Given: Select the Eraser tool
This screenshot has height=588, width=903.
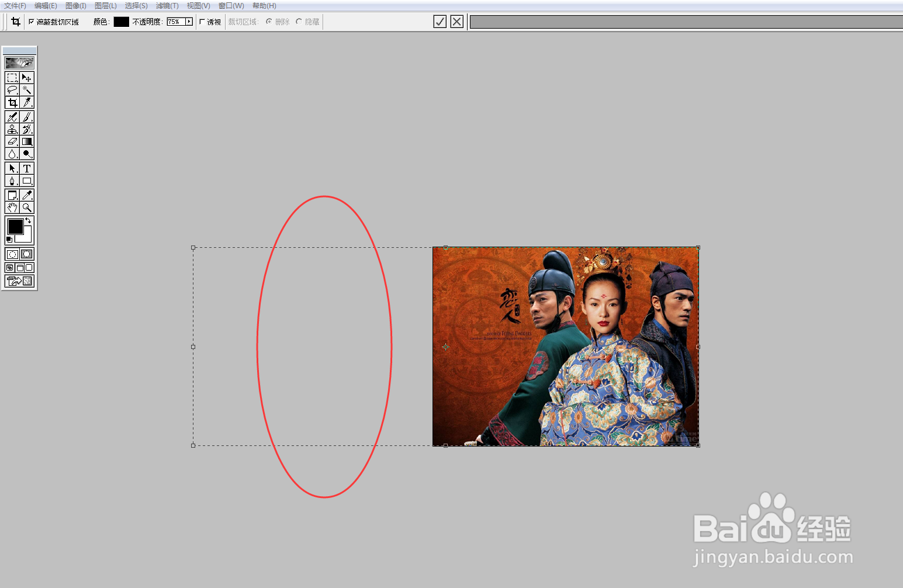Looking at the screenshot, I should pyautogui.click(x=12, y=141).
